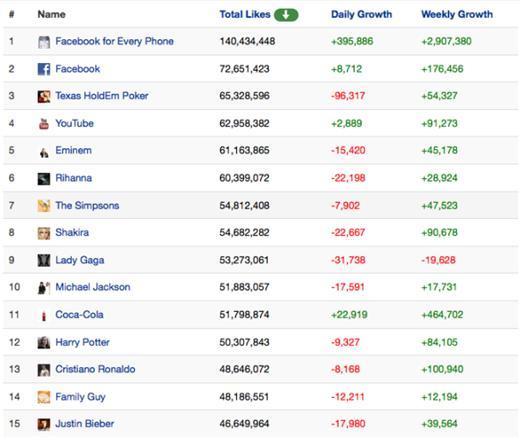Select total likes value 46,649,964

pos(244,424)
